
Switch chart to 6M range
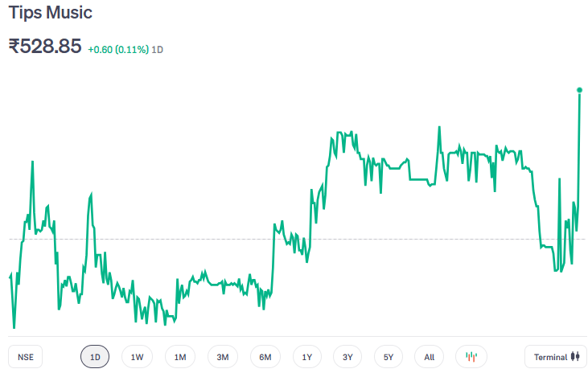[265, 356]
